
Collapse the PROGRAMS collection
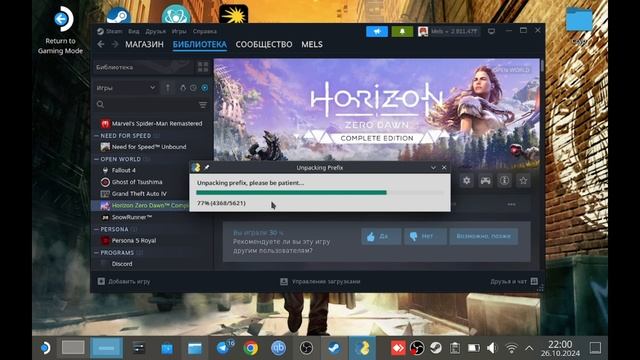(97, 253)
